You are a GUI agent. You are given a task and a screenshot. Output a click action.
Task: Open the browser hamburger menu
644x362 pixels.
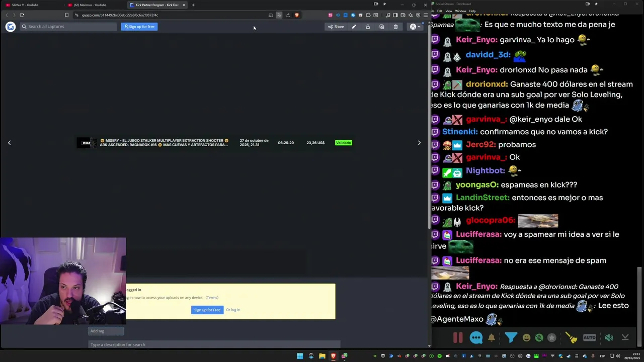click(426, 15)
